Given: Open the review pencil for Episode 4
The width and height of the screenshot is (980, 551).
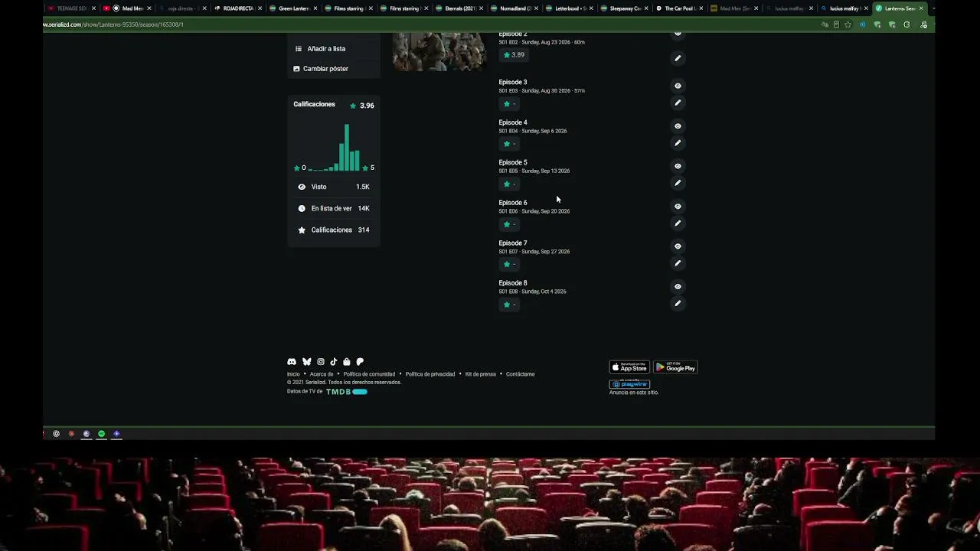Looking at the screenshot, I should point(678,143).
